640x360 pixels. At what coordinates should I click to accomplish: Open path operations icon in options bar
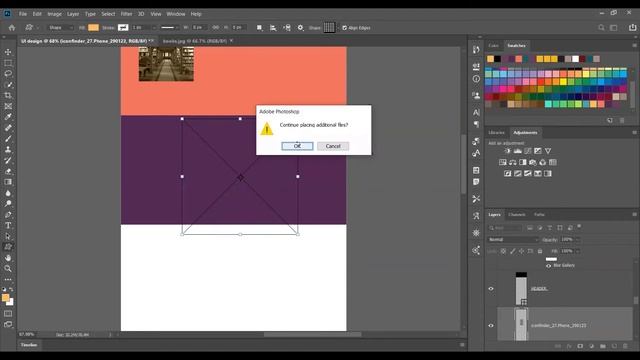[x=259, y=28]
